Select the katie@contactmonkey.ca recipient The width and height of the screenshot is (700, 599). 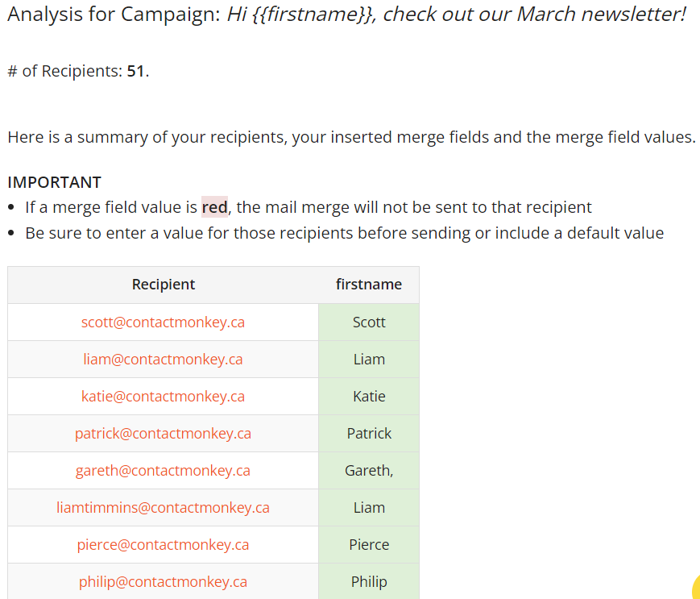(163, 397)
